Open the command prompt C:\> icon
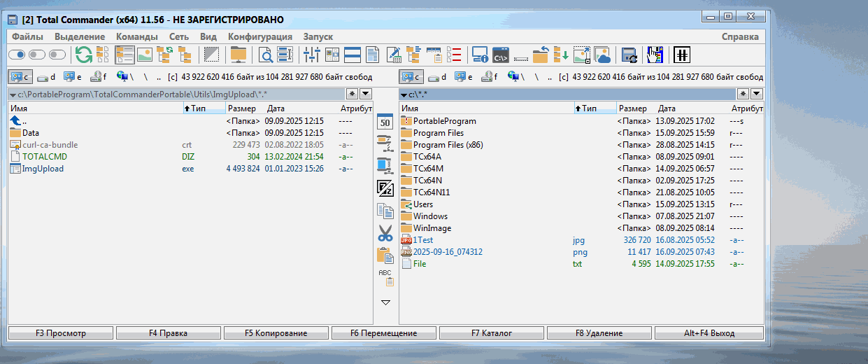 pos(500,55)
